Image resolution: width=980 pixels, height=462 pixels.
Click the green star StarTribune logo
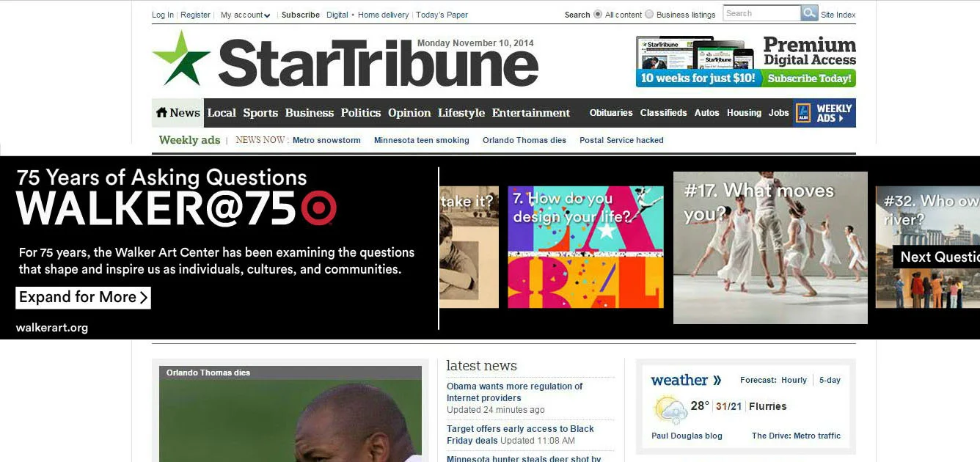click(181, 59)
